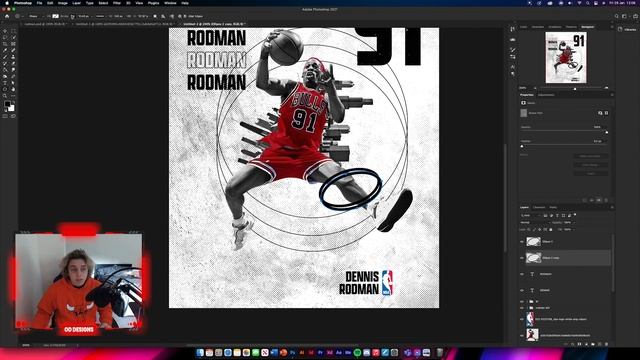Image resolution: width=640 pixels, height=360 pixels.
Task: Select the Pen tool
Action: coord(13,76)
